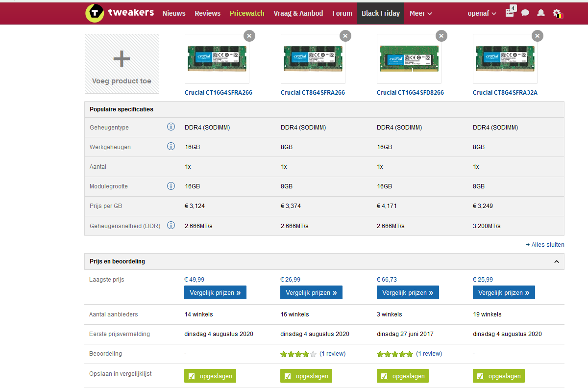
Task: Click the info icon next to Modulegrootte
Action: pyautogui.click(x=171, y=186)
